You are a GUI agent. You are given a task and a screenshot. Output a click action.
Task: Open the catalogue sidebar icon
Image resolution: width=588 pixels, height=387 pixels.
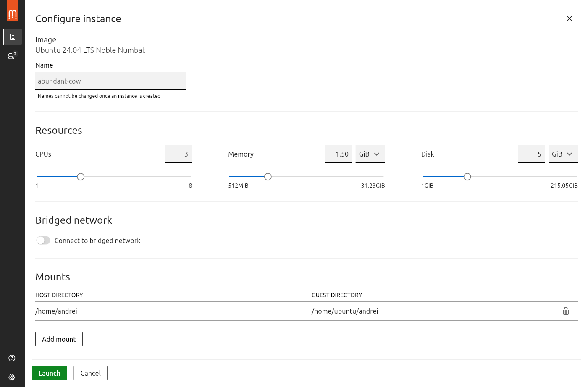click(13, 37)
